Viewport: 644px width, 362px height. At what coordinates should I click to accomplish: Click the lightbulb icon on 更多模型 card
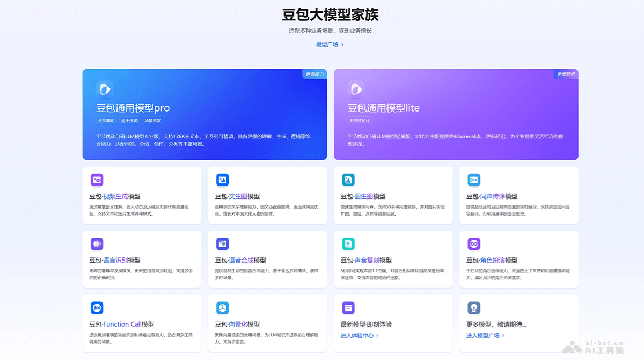click(474, 308)
